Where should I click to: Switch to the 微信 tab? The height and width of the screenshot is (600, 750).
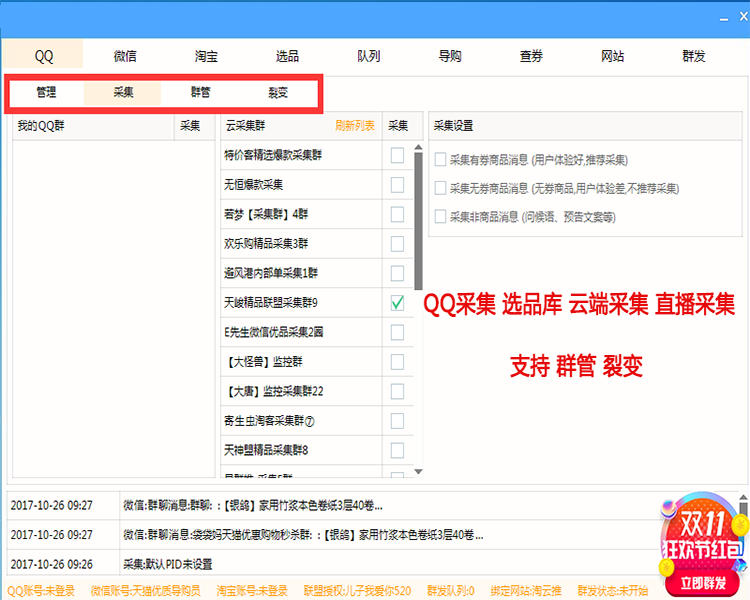[125, 56]
